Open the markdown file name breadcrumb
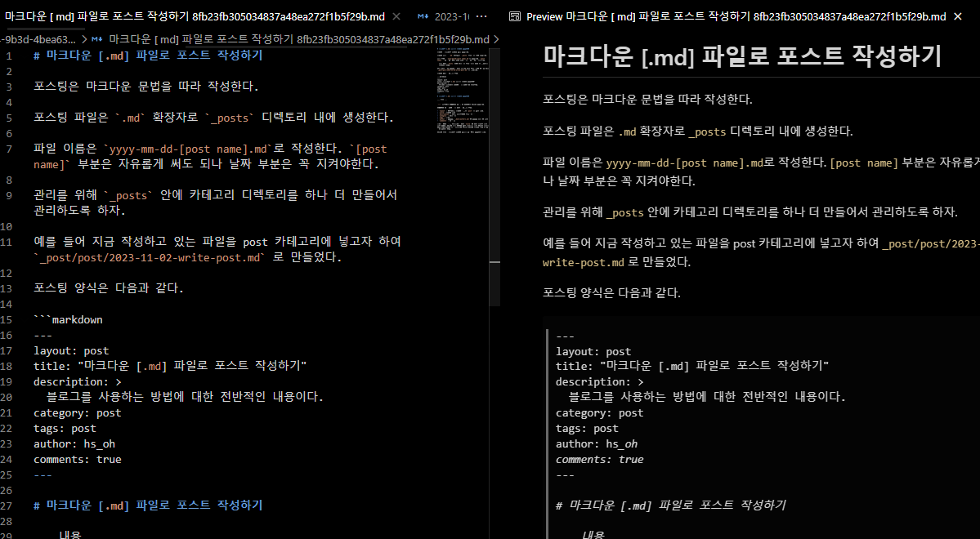980x539 pixels. coord(299,39)
